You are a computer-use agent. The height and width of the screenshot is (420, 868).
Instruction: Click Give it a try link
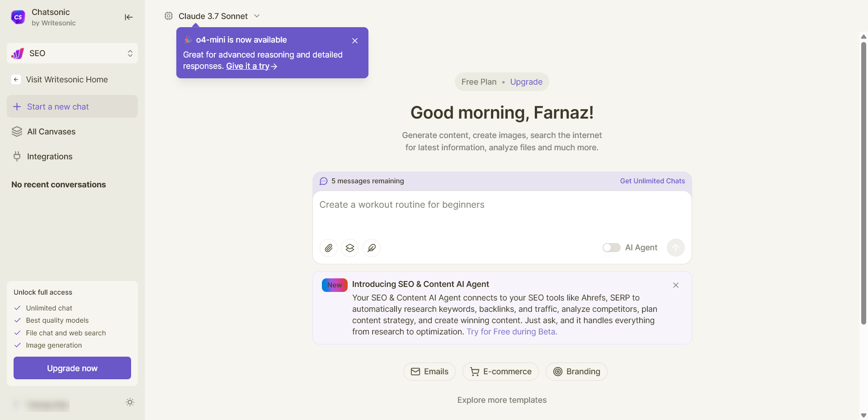251,66
